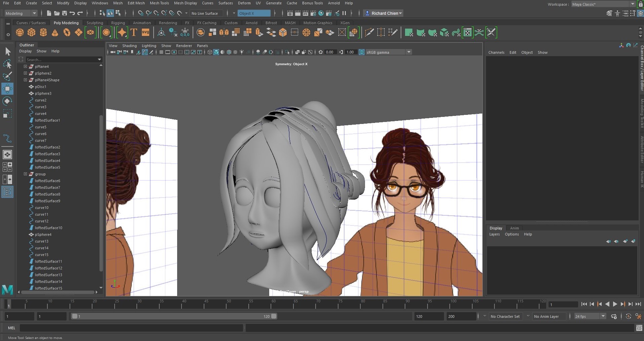The width and height of the screenshot is (644, 341).
Task: Toggle the auto keyframe button
Action: [x=628, y=316]
